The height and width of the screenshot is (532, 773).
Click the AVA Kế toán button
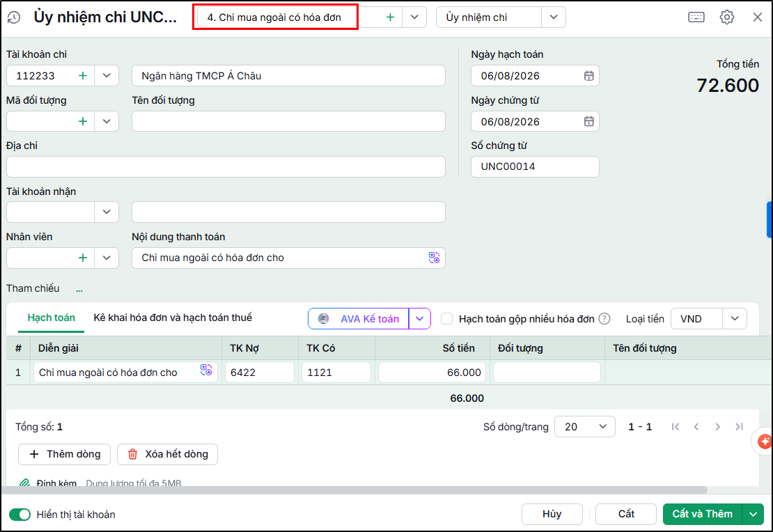tap(359, 319)
